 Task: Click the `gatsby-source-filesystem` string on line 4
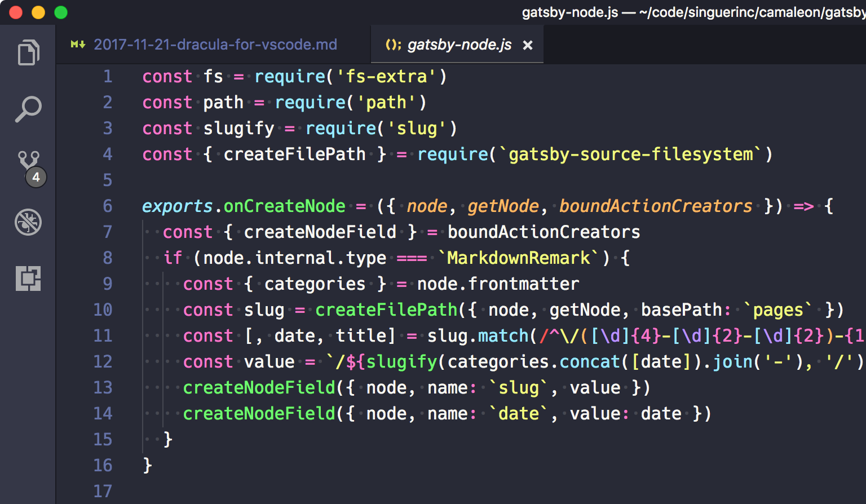click(630, 154)
